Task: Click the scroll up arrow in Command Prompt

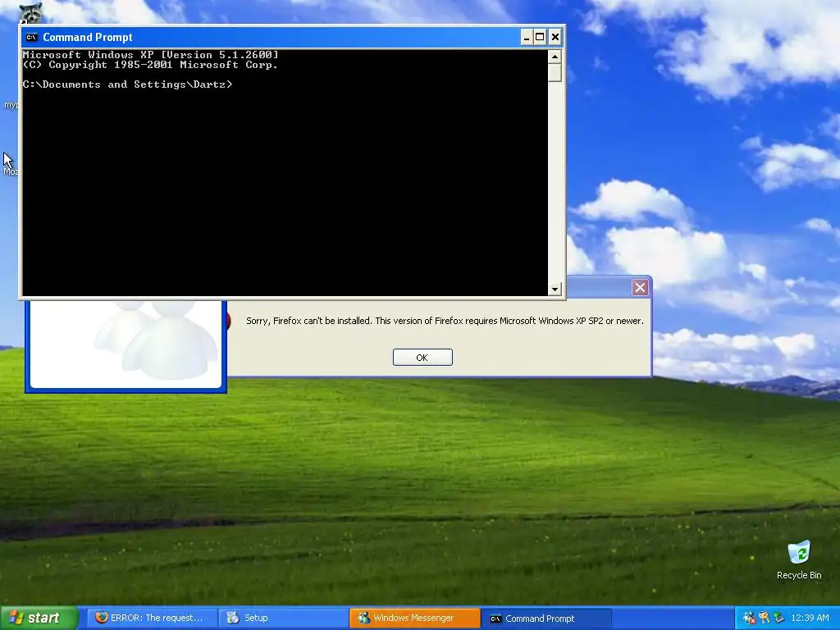Action: pyautogui.click(x=555, y=57)
